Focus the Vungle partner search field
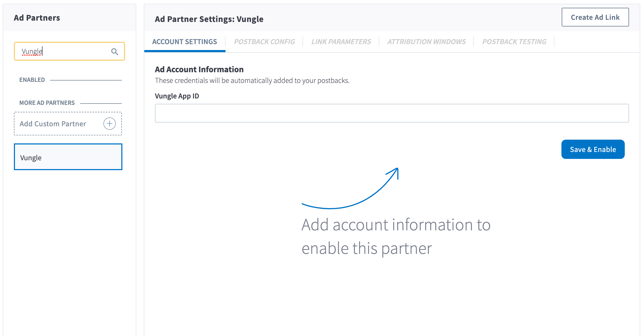 pos(64,51)
